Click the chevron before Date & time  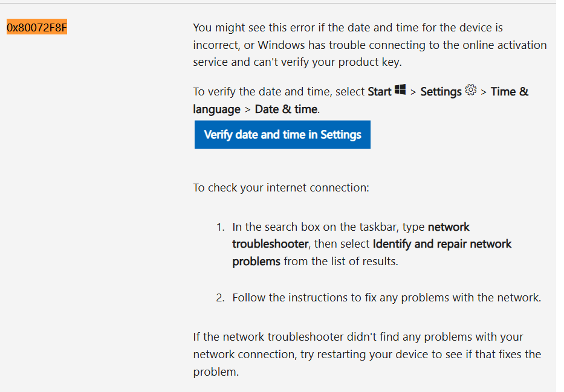coord(247,109)
